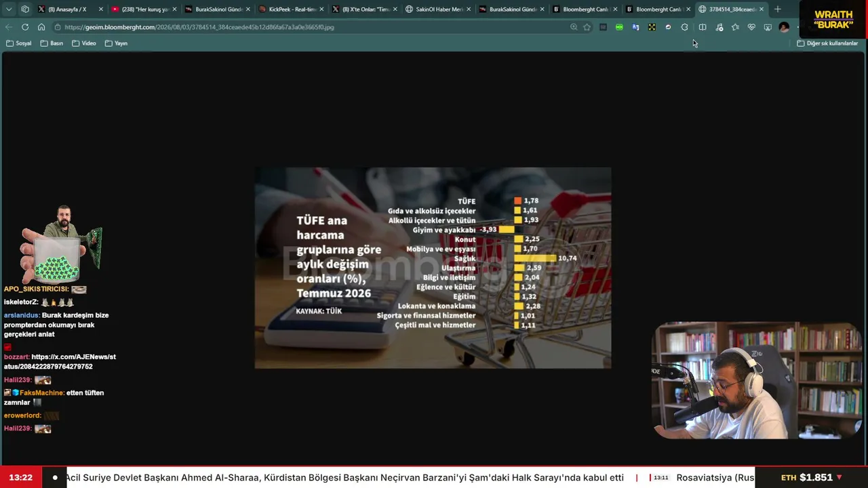
Task: Open the browser workspaces icon
Action: pos(25,9)
